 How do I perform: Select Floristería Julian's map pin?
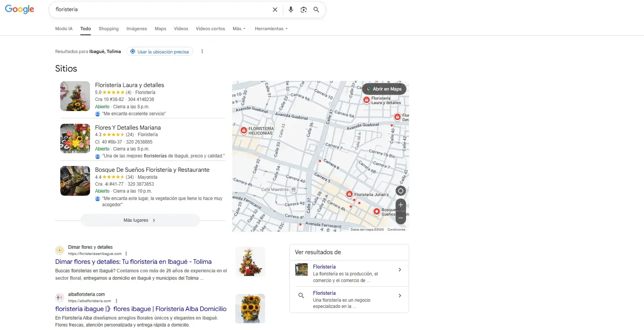[x=349, y=194]
